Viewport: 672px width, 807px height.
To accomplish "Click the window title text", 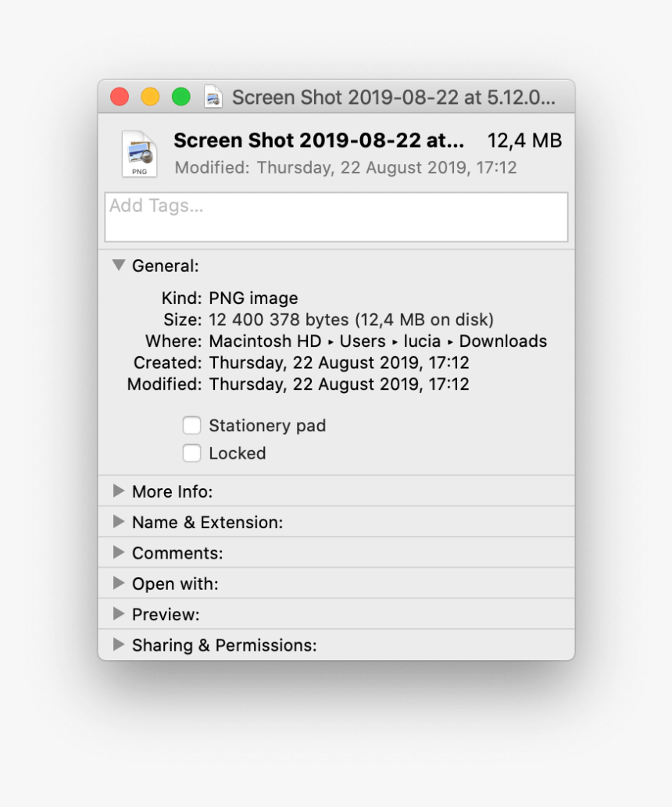I will click(393, 98).
